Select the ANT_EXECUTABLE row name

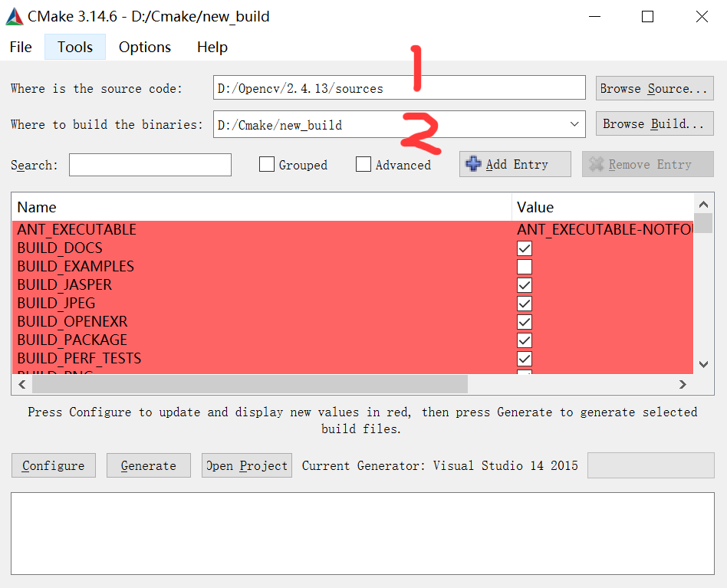click(77, 229)
